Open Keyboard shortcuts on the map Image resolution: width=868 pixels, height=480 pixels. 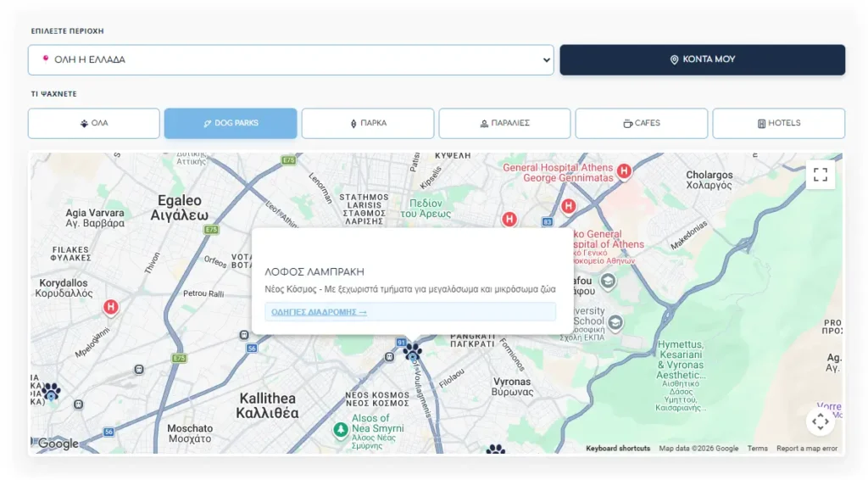[618, 449]
